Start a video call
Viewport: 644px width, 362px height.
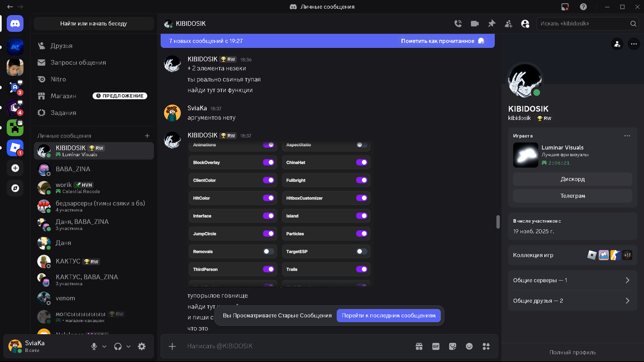point(475,23)
